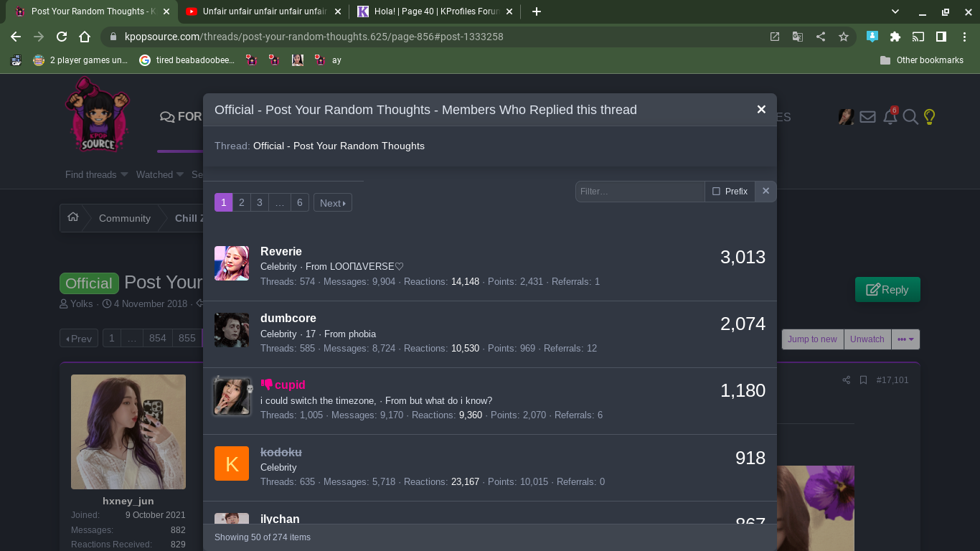Share this page from address bar
980x551 pixels.
(x=821, y=37)
